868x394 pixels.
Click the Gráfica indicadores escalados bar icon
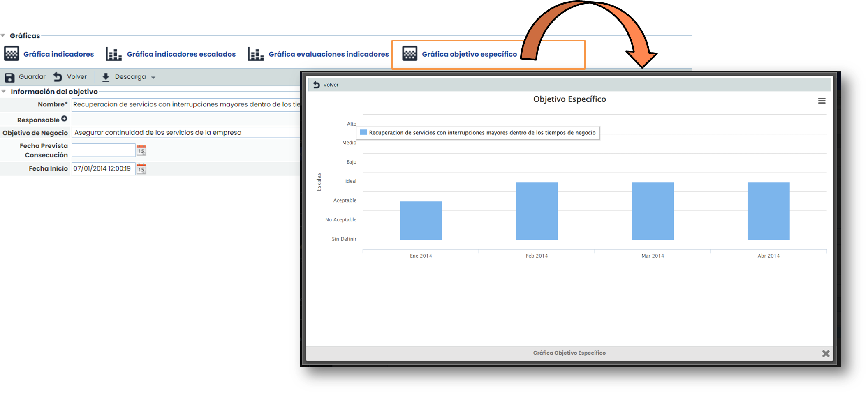click(x=113, y=54)
